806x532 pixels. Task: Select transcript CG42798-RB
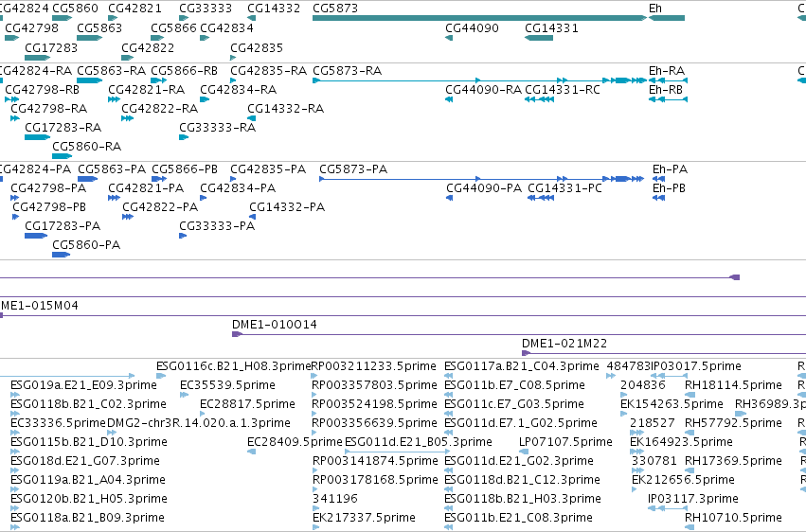[43, 89]
